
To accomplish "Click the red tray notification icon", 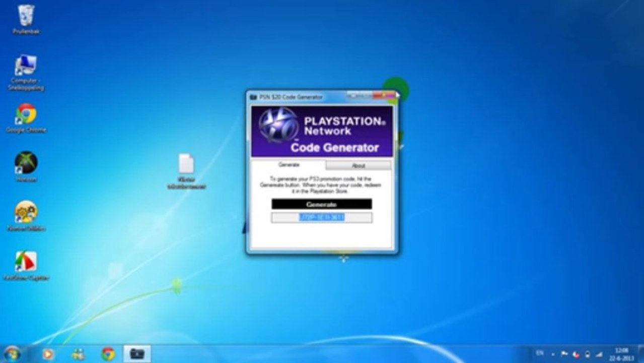I will (x=576, y=354).
